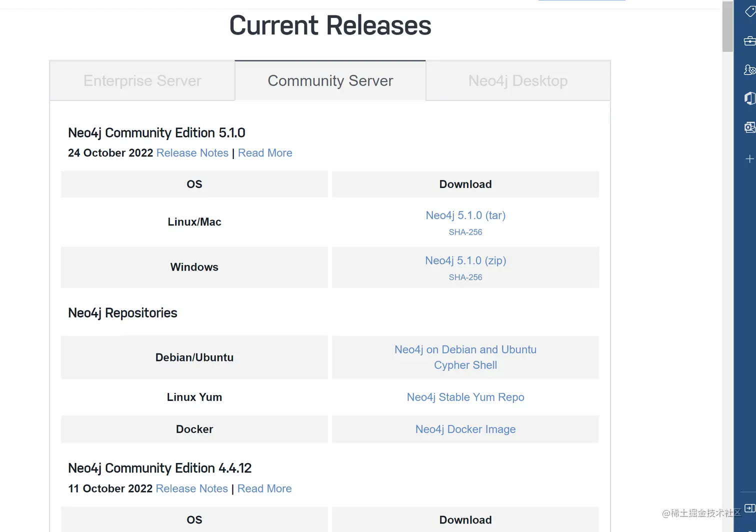Switch to the Neo4j Desktop tab

pos(518,80)
